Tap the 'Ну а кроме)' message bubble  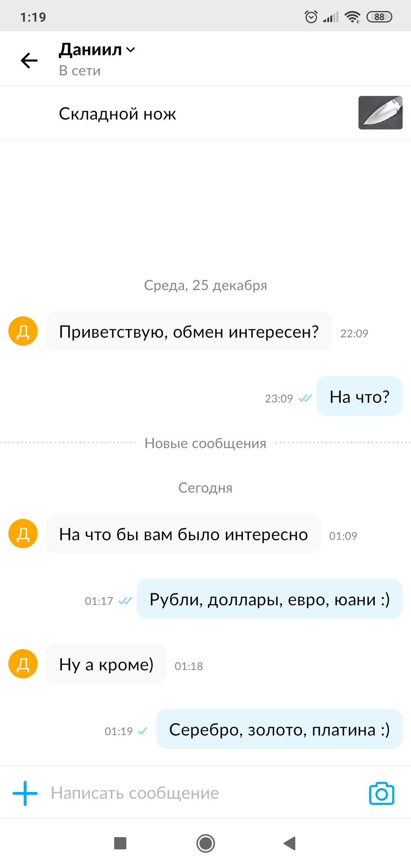pos(106,664)
